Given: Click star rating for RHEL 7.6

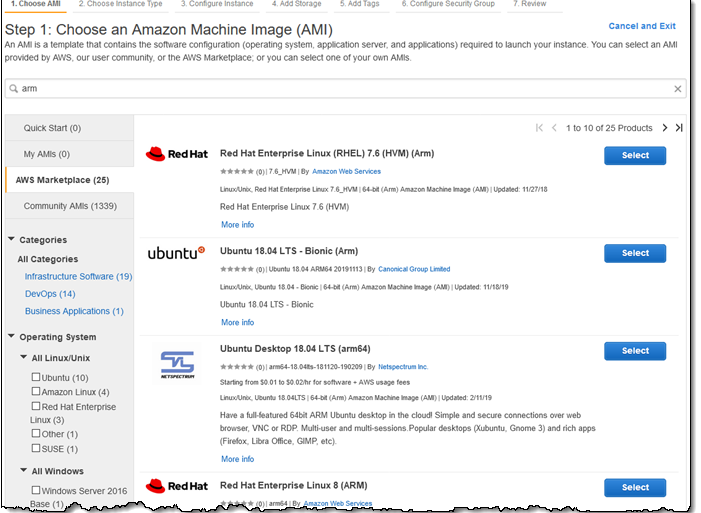Looking at the screenshot, I should 237,171.
